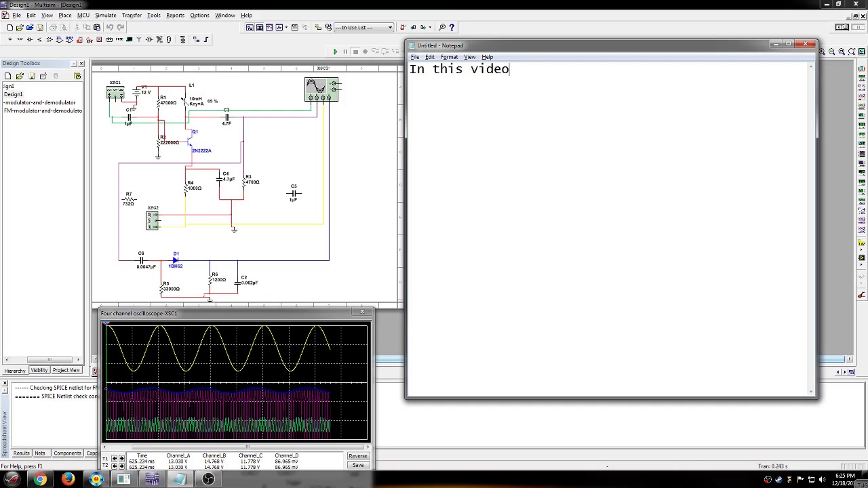Close the four channel oscilloscope window
Image resolution: width=868 pixels, height=488 pixels.
click(x=362, y=312)
